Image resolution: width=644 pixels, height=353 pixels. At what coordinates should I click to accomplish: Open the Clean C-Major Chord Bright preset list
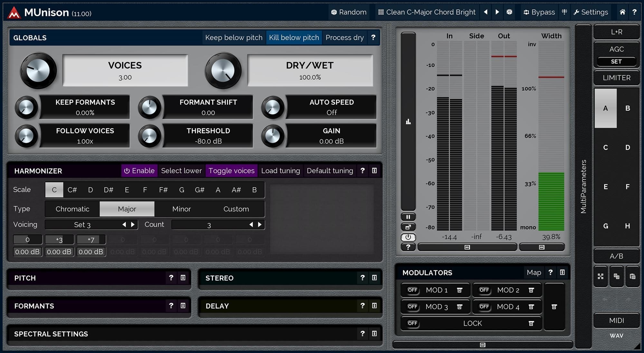427,12
